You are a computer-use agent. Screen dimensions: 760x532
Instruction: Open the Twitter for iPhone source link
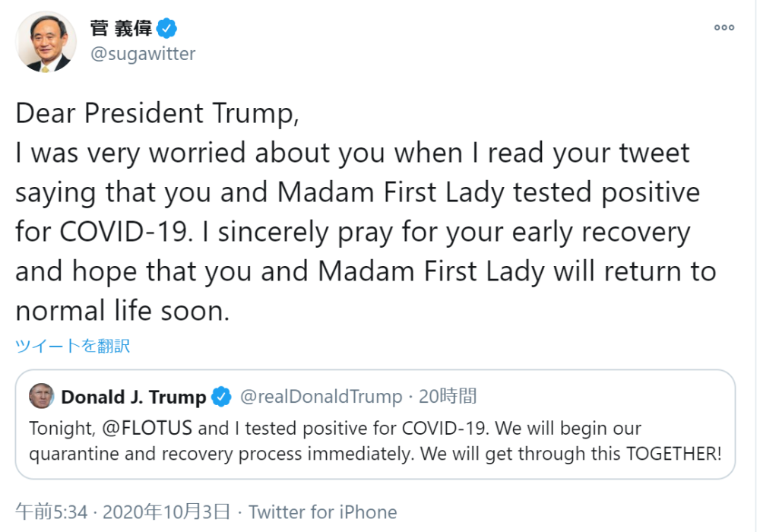click(x=322, y=513)
